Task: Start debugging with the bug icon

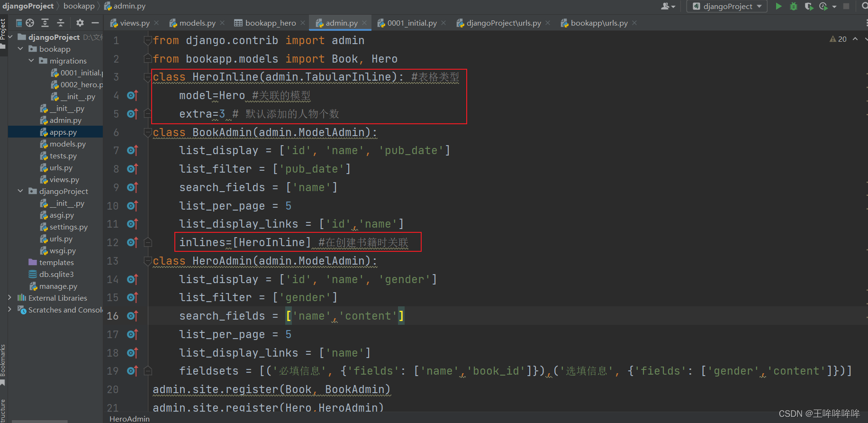Action: (794, 6)
